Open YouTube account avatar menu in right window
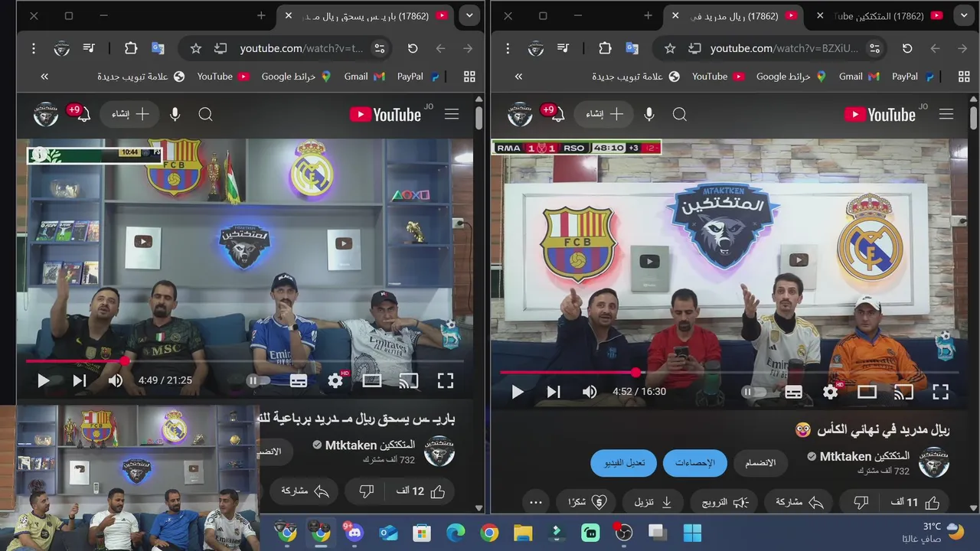The height and width of the screenshot is (551, 980). 520,114
